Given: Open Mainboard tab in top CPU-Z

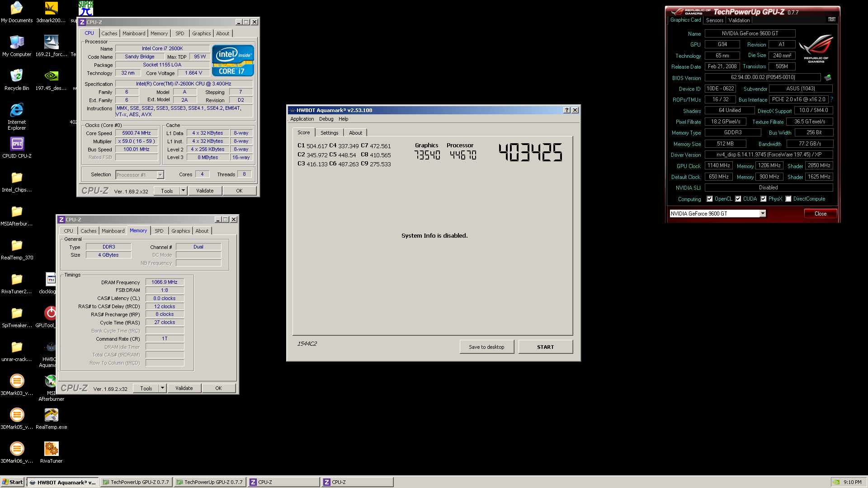Looking at the screenshot, I should pyautogui.click(x=134, y=33).
